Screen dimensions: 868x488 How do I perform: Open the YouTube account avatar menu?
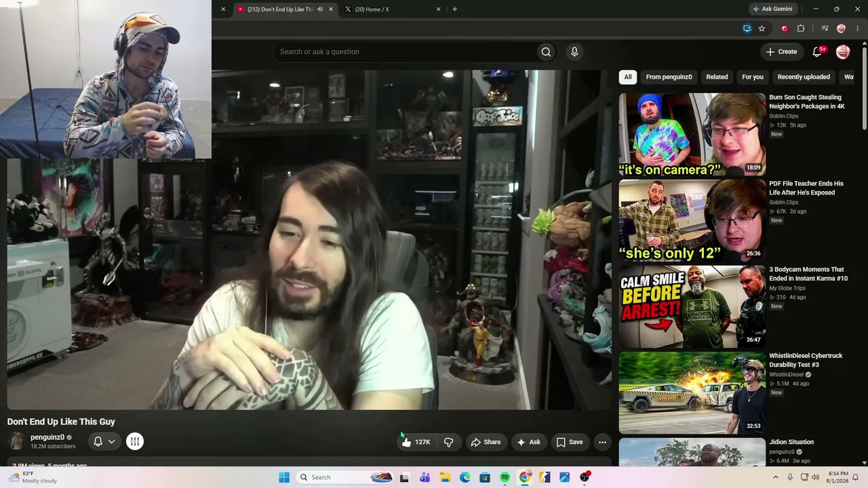tap(843, 52)
